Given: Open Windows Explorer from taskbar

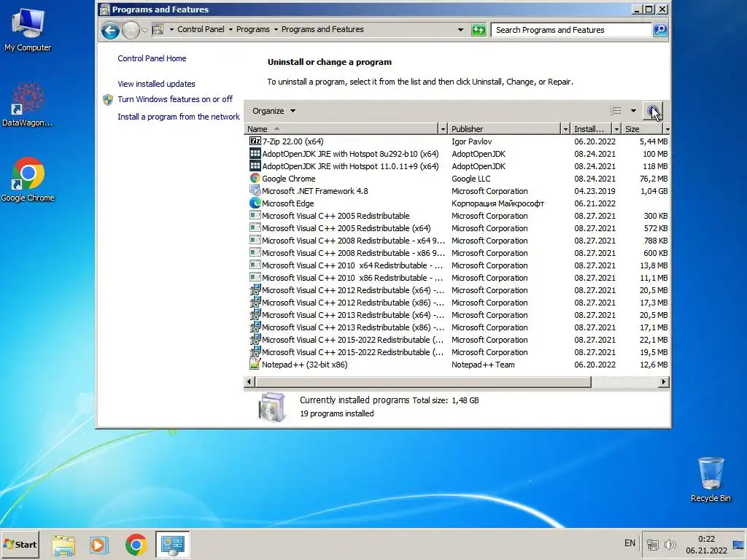Looking at the screenshot, I should (x=63, y=545).
